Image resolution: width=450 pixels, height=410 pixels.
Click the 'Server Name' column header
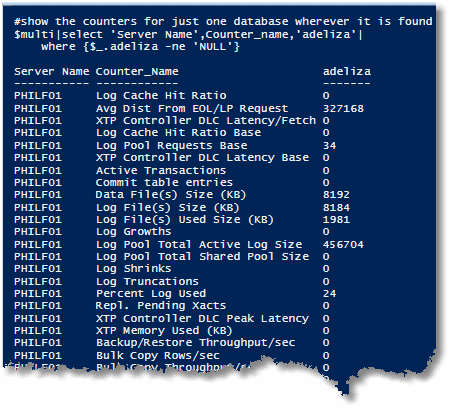tap(52, 72)
